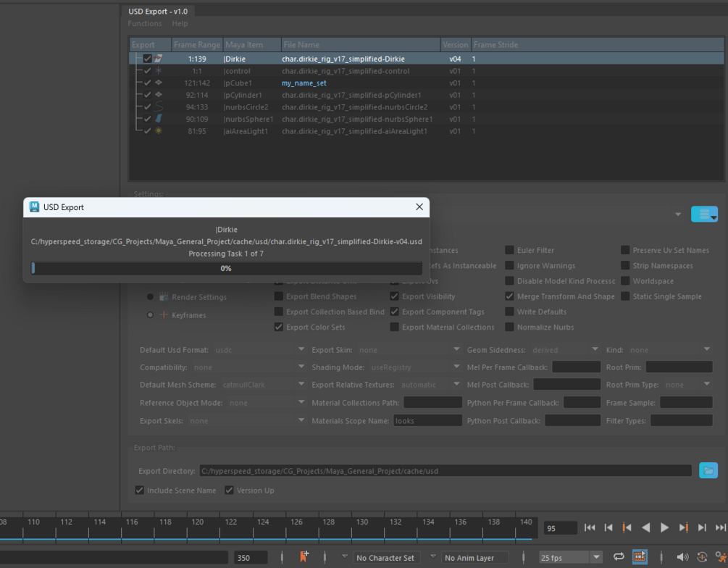
Task: Click the Materials Scope Name field
Action: (427, 421)
